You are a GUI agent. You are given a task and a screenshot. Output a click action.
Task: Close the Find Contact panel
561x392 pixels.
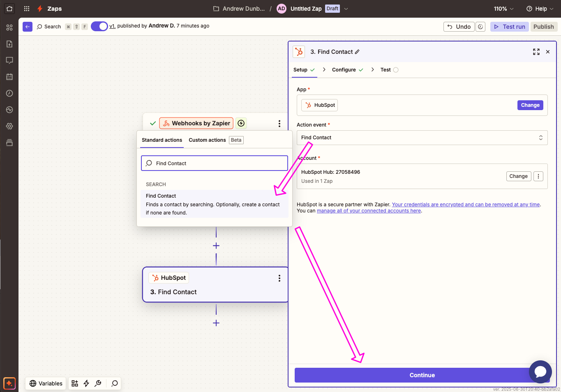click(x=548, y=52)
